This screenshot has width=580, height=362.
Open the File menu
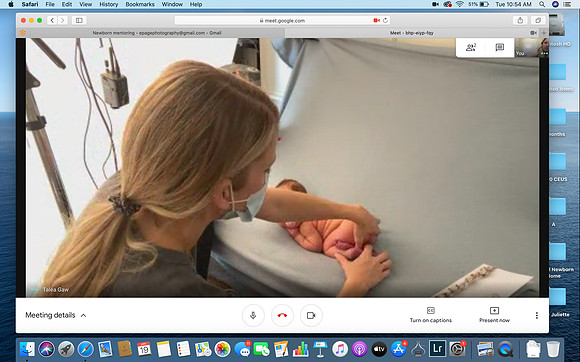50,4
